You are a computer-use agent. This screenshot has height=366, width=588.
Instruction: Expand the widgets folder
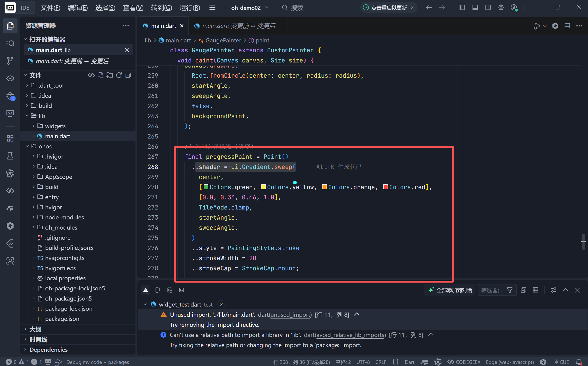point(55,126)
